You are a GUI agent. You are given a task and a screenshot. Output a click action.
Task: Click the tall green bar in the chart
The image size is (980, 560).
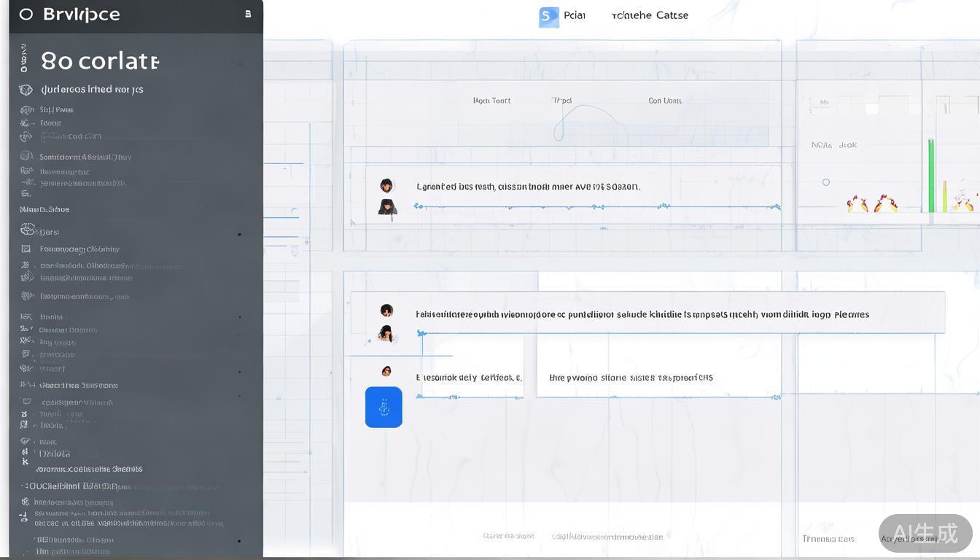931,175
